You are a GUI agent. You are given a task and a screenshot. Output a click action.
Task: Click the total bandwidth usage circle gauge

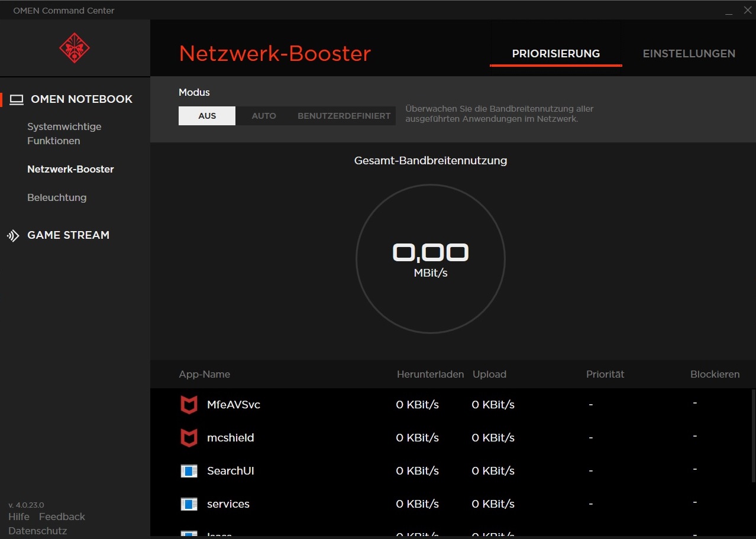431,259
